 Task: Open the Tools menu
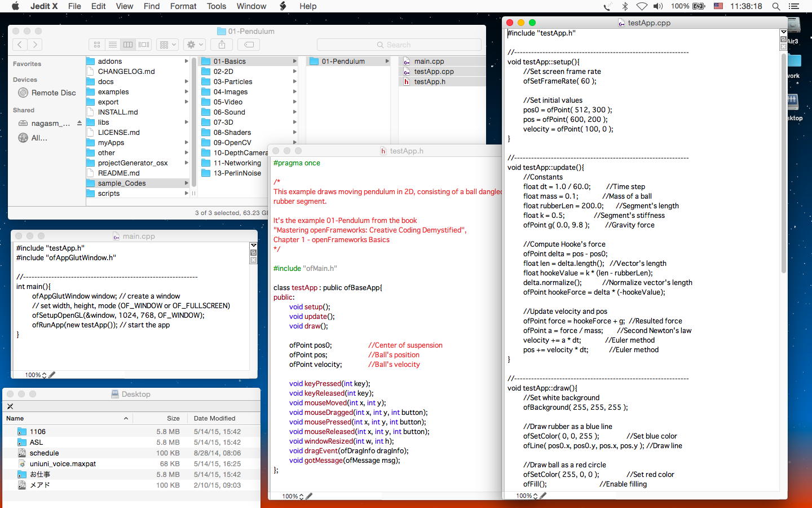[216, 6]
